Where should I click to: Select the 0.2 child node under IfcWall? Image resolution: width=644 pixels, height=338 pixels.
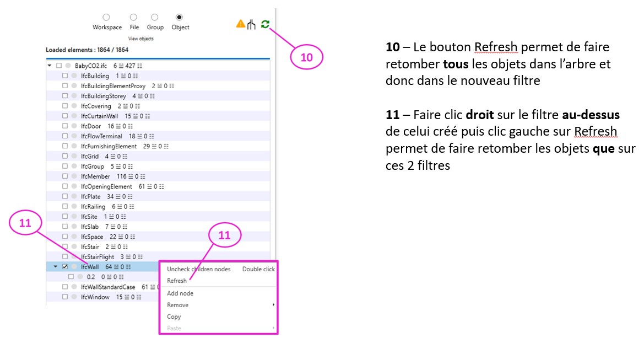[x=90, y=277]
